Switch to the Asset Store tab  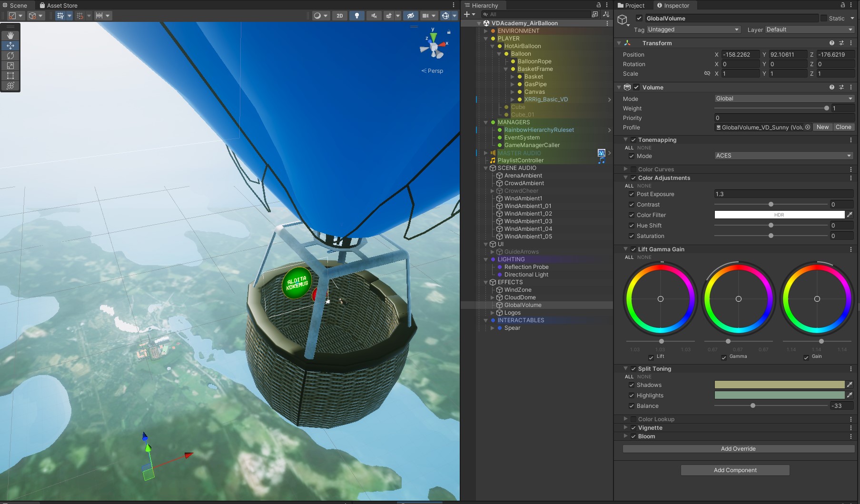(x=59, y=5)
